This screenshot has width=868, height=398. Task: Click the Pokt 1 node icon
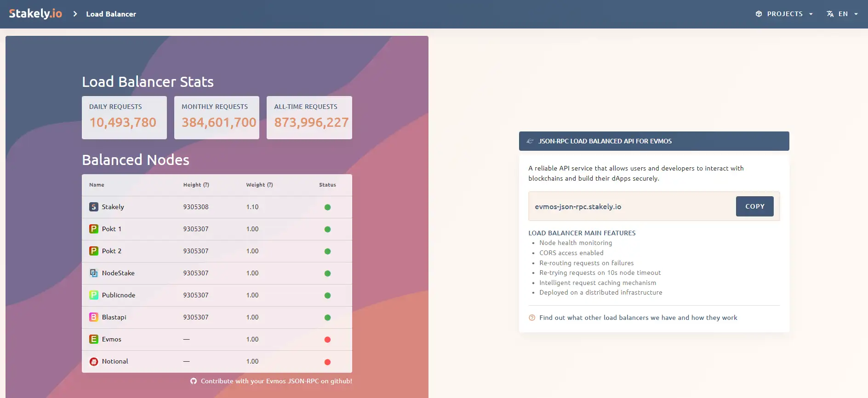(x=94, y=229)
